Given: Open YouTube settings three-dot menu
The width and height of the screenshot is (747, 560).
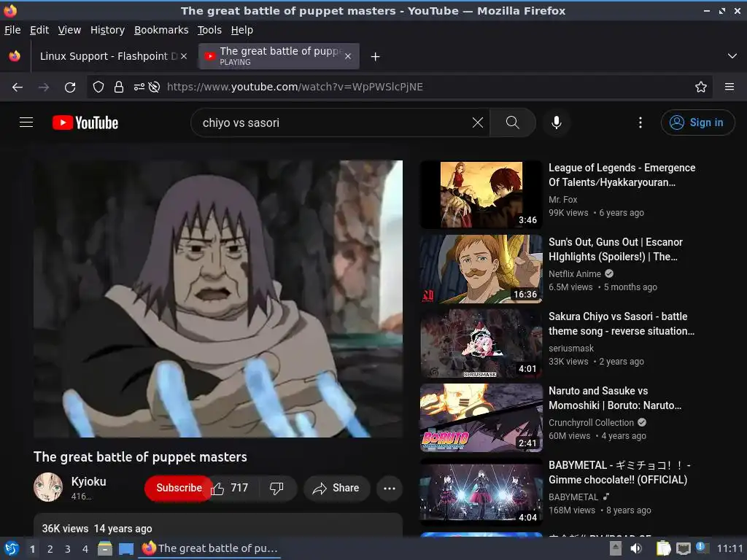Looking at the screenshot, I should pos(640,122).
